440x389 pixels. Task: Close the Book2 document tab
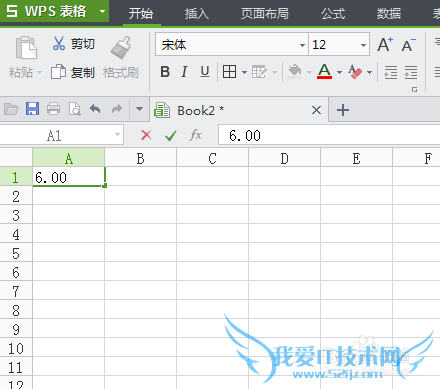pos(316,110)
